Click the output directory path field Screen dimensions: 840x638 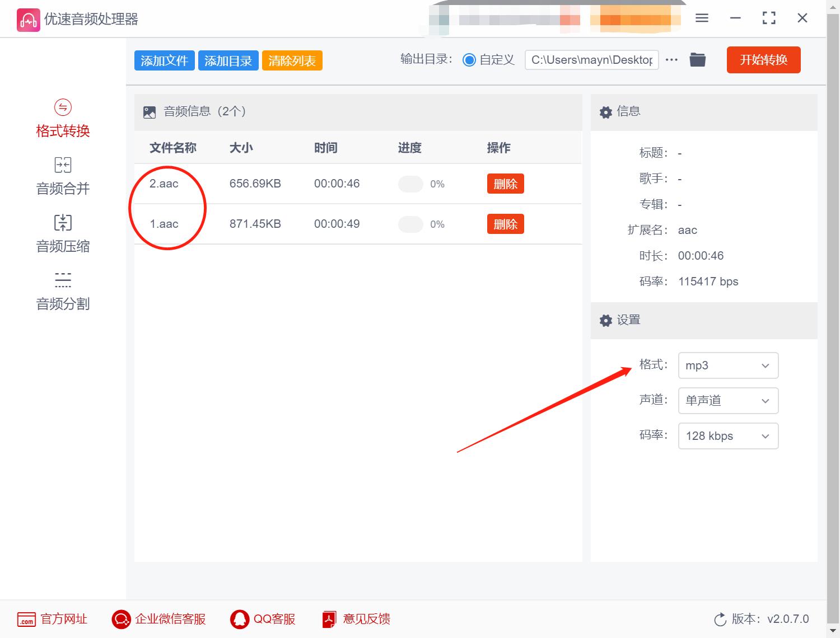[591, 60]
